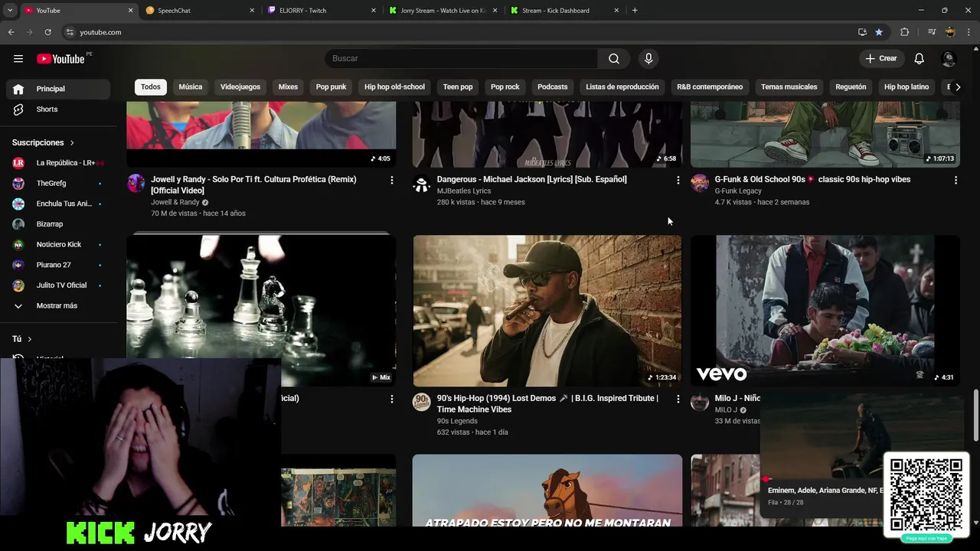Click the youtube.com address bar
The height and width of the screenshot is (551, 980).
[459, 32]
